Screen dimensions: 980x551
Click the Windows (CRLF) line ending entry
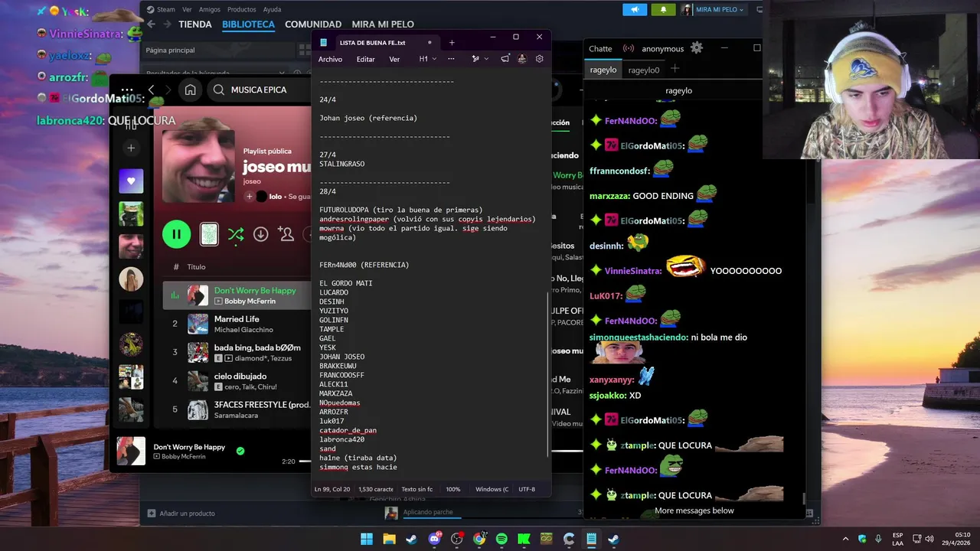pos(492,489)
